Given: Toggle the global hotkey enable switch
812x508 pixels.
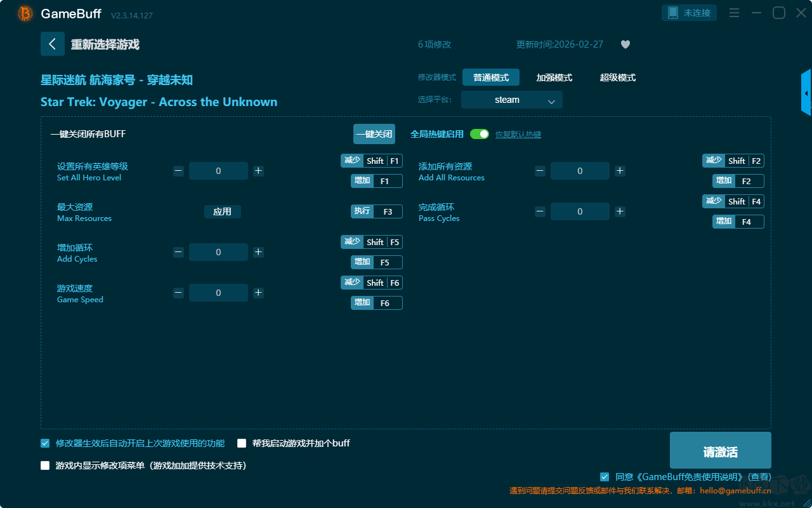Looking at the screenshot, I should click(x=480, y=134).
